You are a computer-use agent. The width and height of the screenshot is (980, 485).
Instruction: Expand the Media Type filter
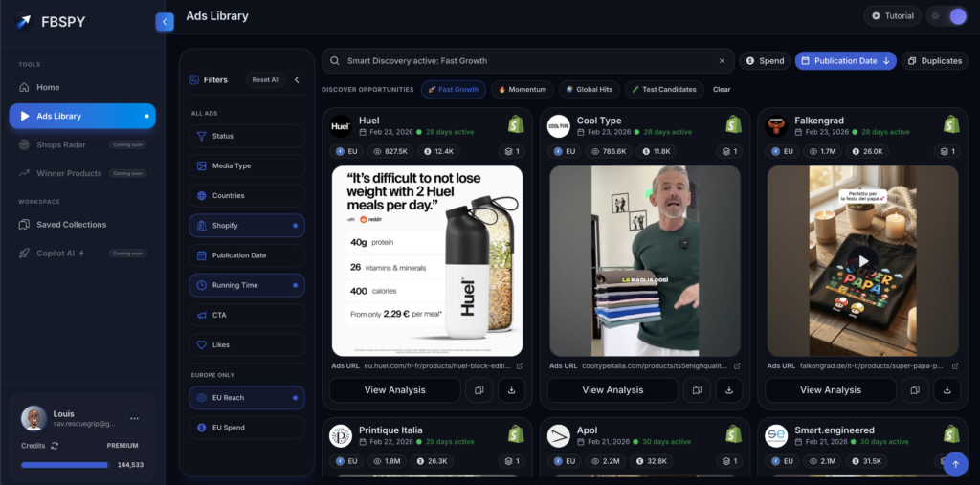pos(247,166)
